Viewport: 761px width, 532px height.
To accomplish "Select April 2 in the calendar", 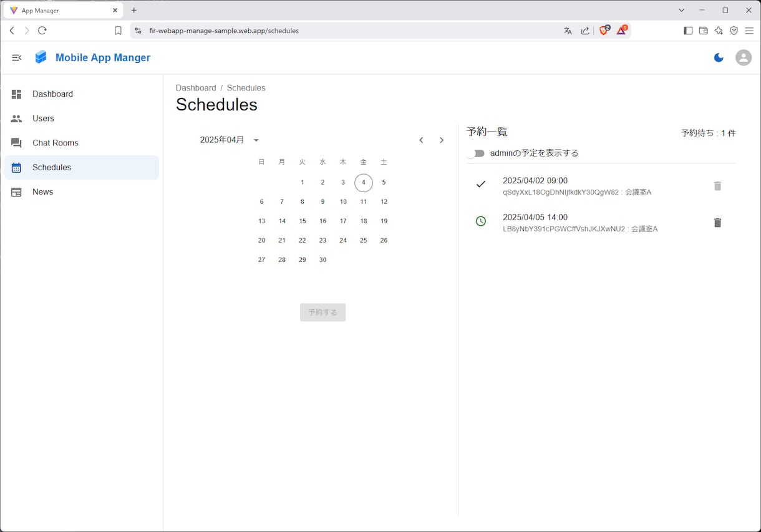I will 322,183.
